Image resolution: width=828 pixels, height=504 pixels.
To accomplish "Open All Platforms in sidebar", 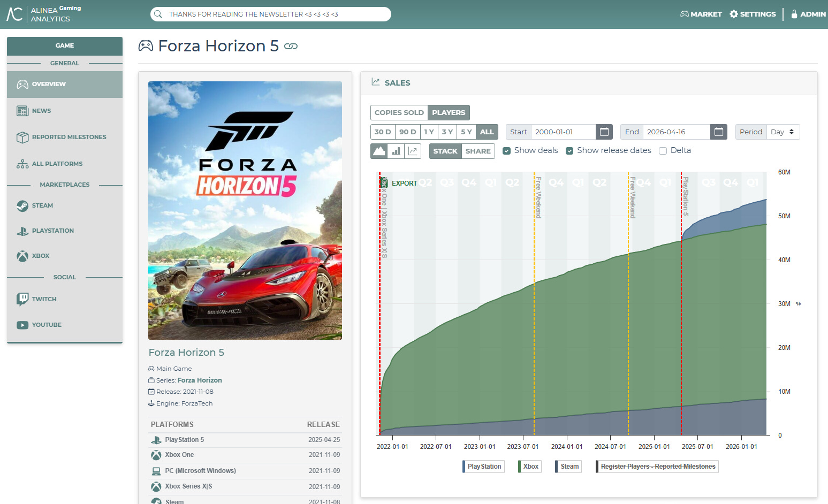I will (x=65, y=164).
